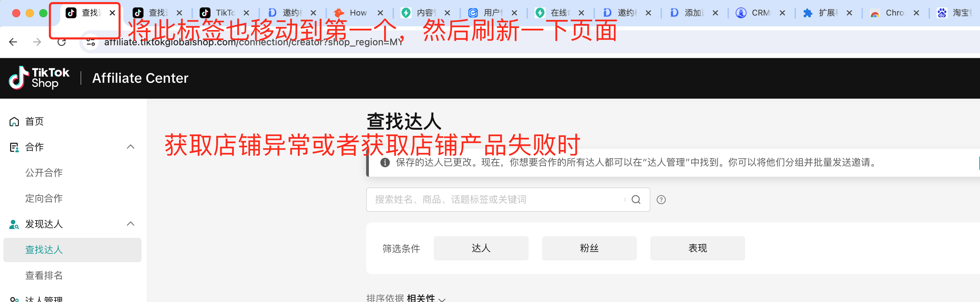
Task: Click the search magnifier icon
Action: (x=636, y=199)
